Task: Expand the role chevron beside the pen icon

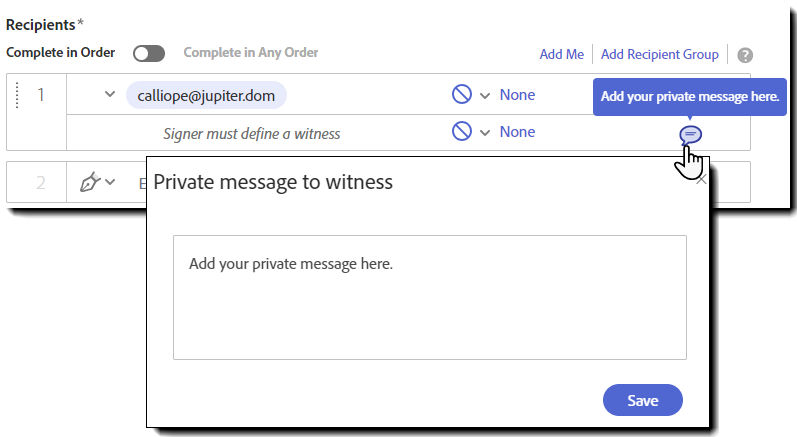Action: (x=110, y=182)
